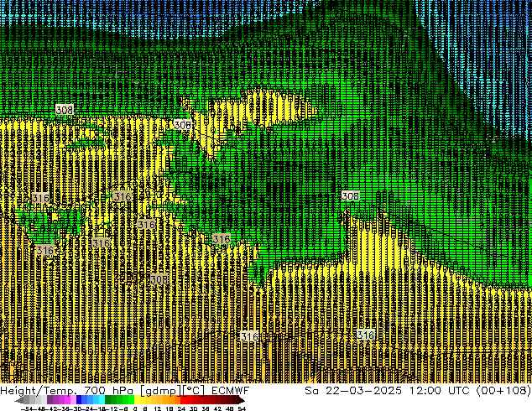The width and height of the screenshot is (532, 411).
Task: Click the cyan swatch on the color scale
Action: pyautogui.click(x=102, y=400)
